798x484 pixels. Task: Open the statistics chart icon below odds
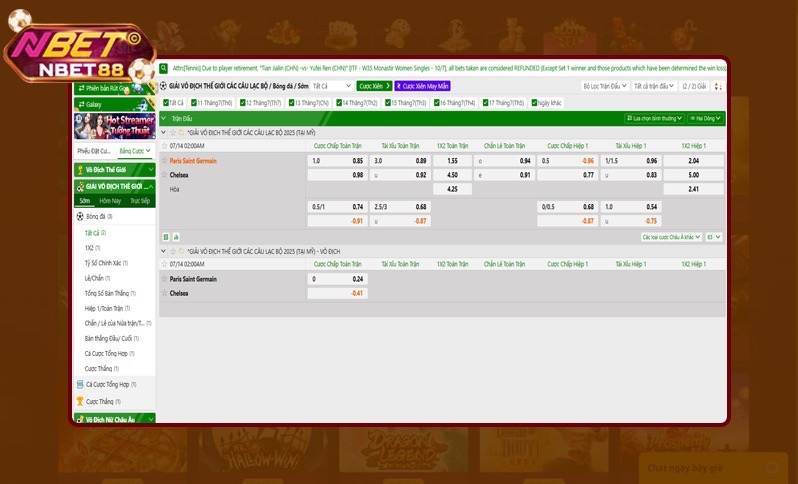[176, 237]
